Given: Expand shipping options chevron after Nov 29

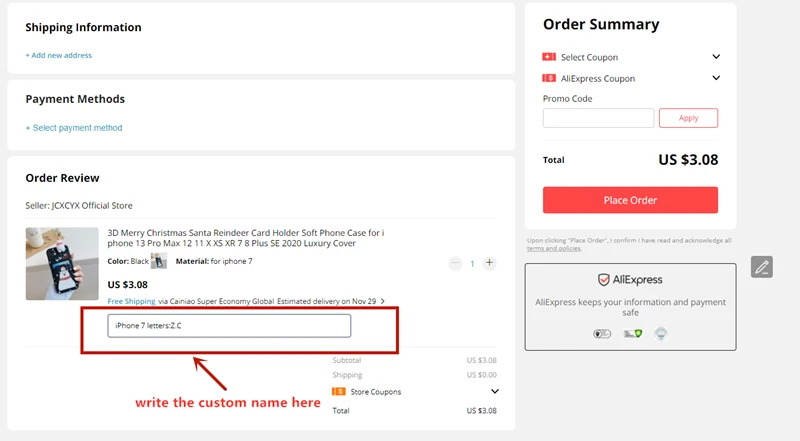Looking at the screenshot, I should click(x=383, y=301).
